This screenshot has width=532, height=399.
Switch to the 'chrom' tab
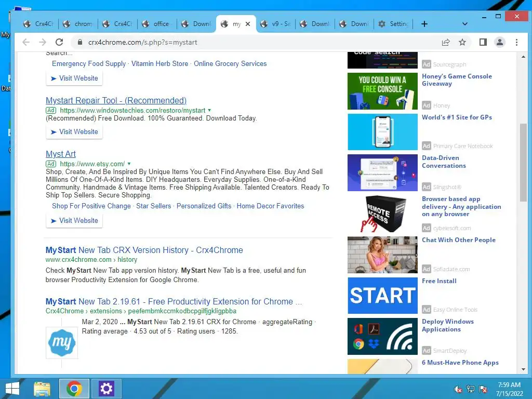point(78,24)
